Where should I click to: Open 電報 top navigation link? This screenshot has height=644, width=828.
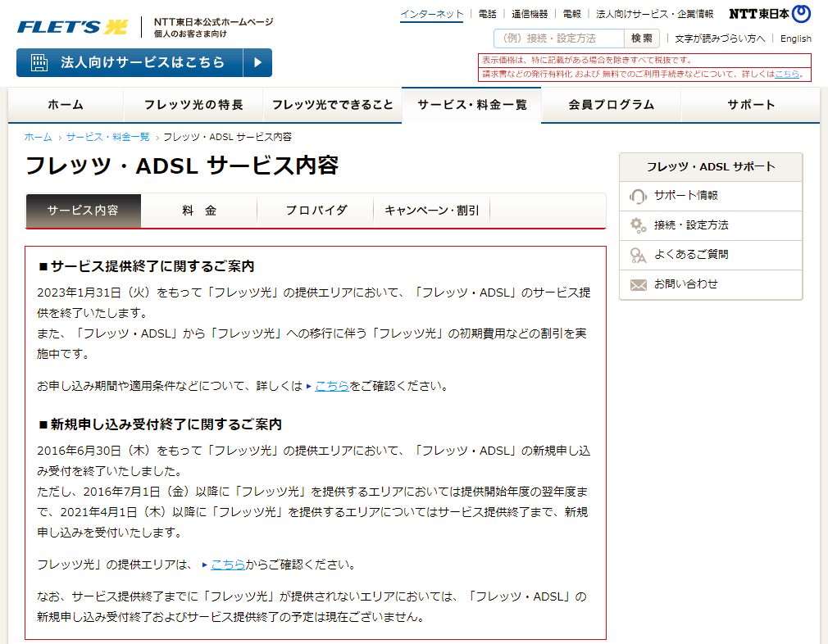pos(572,14)
